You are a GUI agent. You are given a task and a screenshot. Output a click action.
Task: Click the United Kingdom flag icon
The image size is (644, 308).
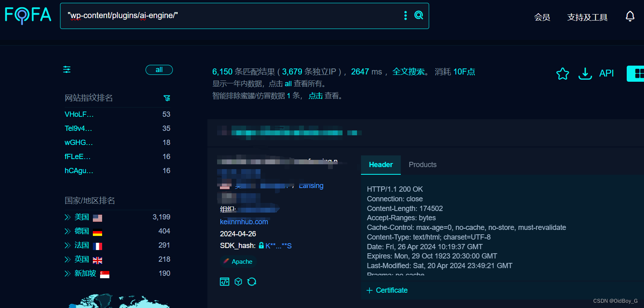[97, 260]
